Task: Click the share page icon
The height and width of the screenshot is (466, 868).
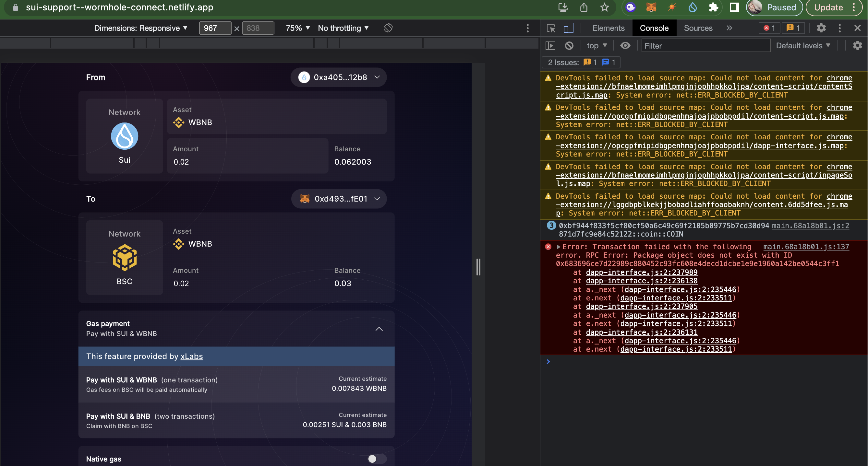Action: tap(584, 7)
